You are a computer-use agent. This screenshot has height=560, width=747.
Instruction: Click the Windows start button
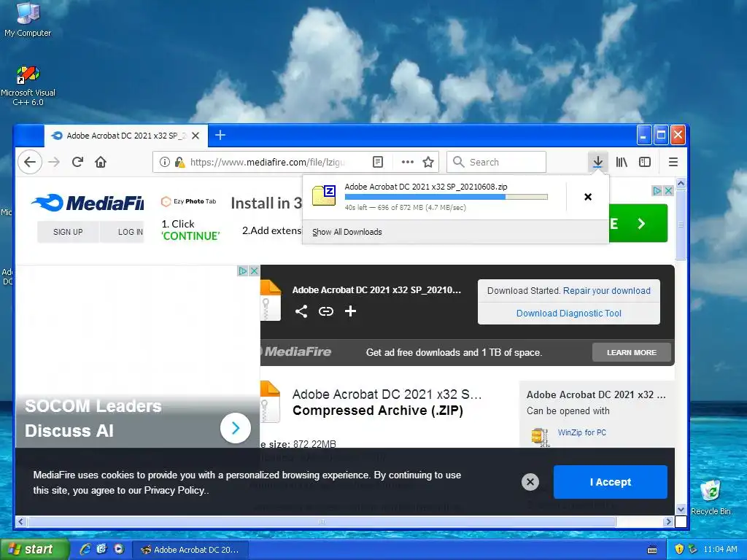[x=34, y=550]
